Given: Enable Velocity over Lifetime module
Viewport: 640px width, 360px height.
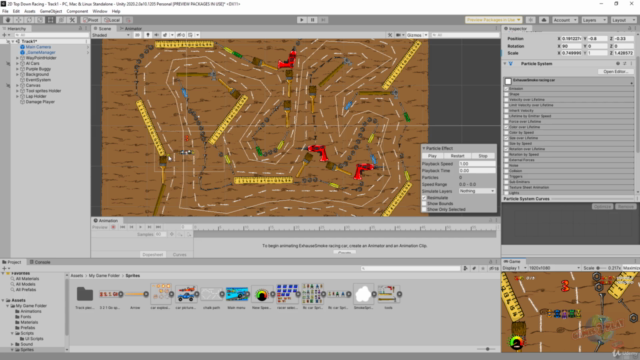Looking at the screenshot, I should [x=507, y=100].
